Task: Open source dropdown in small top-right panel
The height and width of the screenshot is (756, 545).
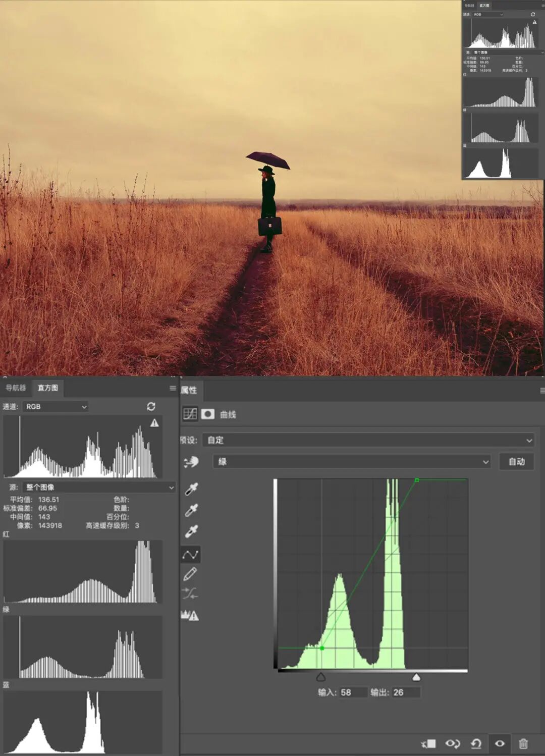Action: point(508,52)
